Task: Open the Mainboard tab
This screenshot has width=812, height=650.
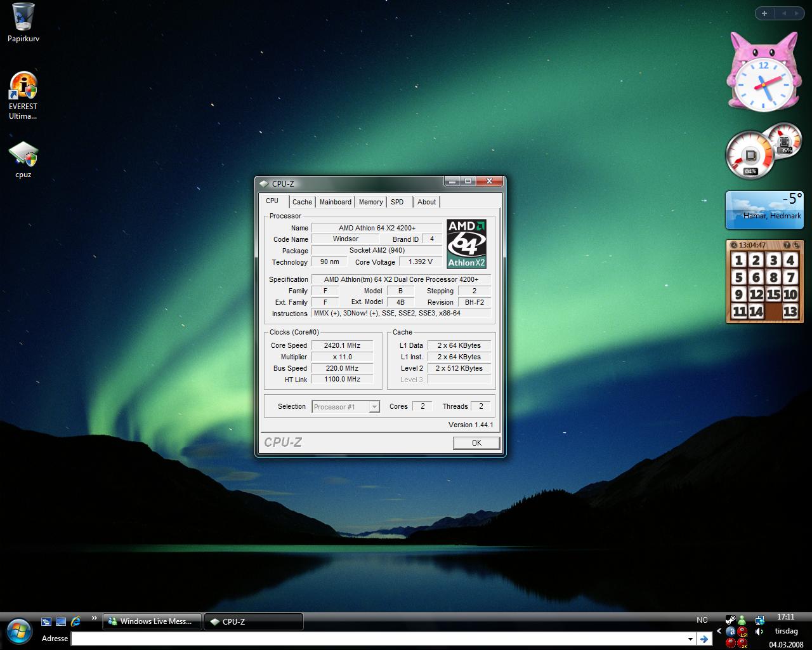Action: [335, 202]
